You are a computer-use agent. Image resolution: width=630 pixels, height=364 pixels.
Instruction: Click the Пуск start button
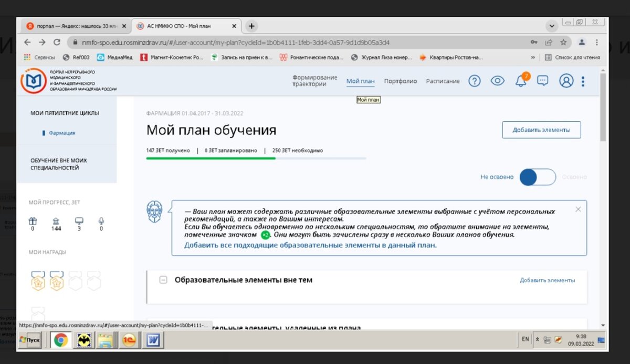(30, 340)
